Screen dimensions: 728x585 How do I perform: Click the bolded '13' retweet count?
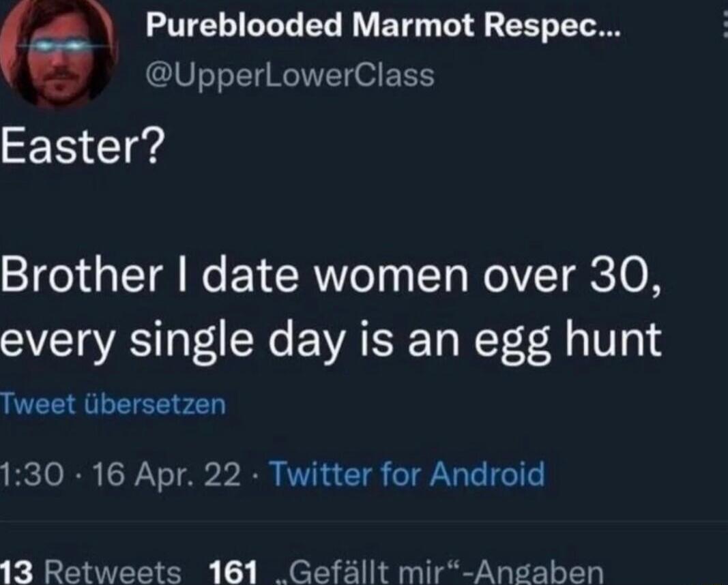(x=15, y=573)
